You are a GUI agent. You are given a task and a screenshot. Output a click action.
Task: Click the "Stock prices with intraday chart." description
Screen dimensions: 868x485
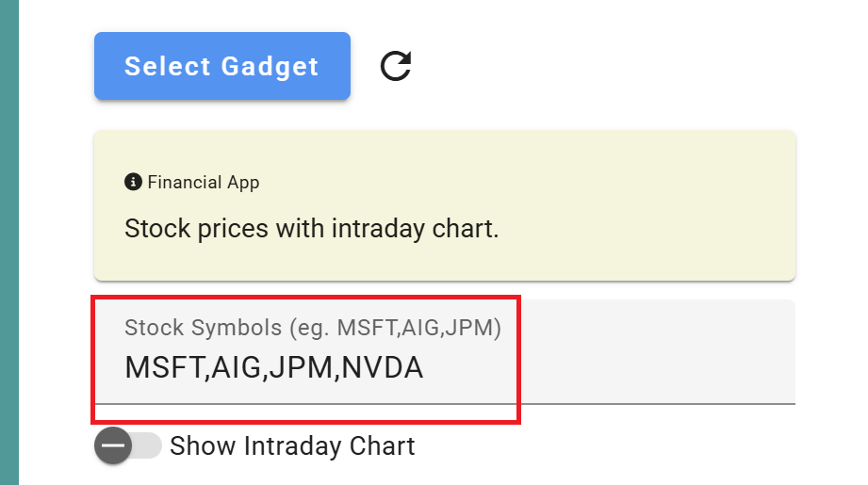(x=311, y=228)
